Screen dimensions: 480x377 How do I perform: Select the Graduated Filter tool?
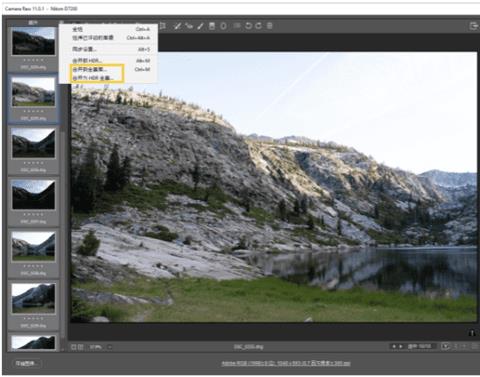212,26
